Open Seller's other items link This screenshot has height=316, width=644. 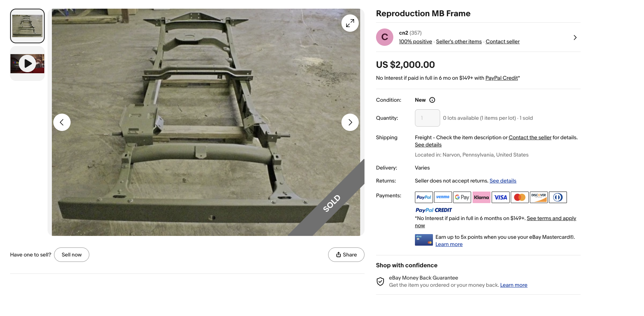459,41
